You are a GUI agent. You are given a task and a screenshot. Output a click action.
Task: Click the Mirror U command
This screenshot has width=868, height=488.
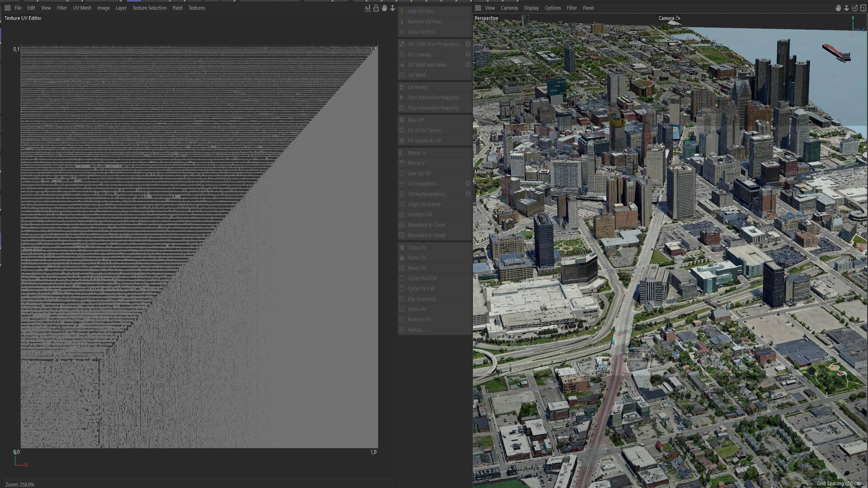(x=434, y=153)
